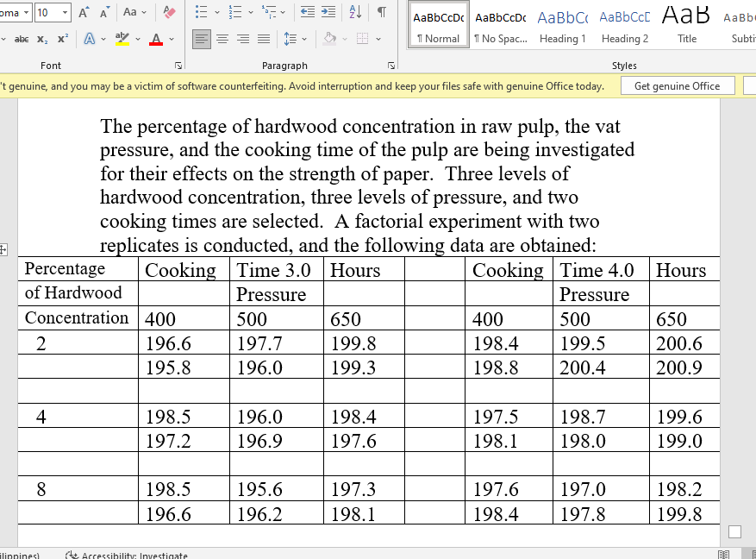Open the Paragraph dialog launcher

[x=391, y=66]
